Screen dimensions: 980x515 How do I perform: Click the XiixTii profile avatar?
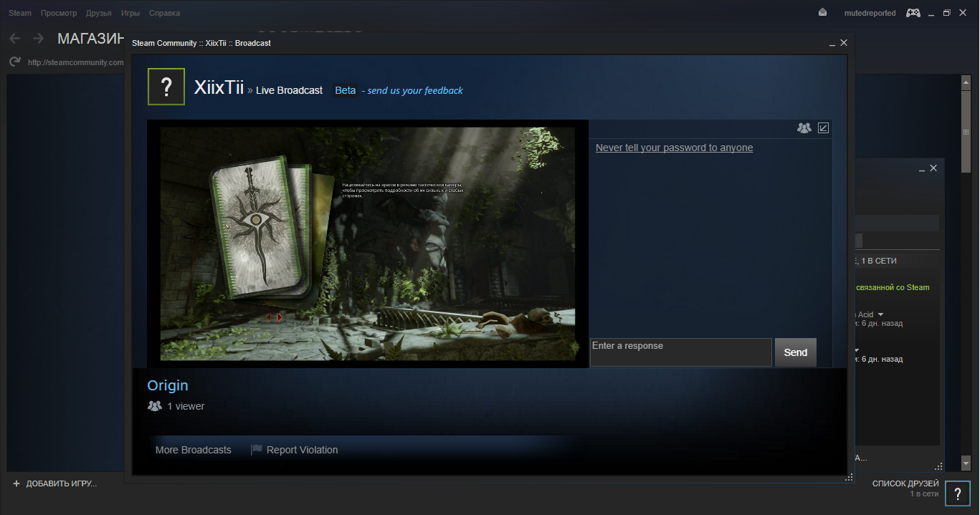pyautogui.click(x=166, y=87)
